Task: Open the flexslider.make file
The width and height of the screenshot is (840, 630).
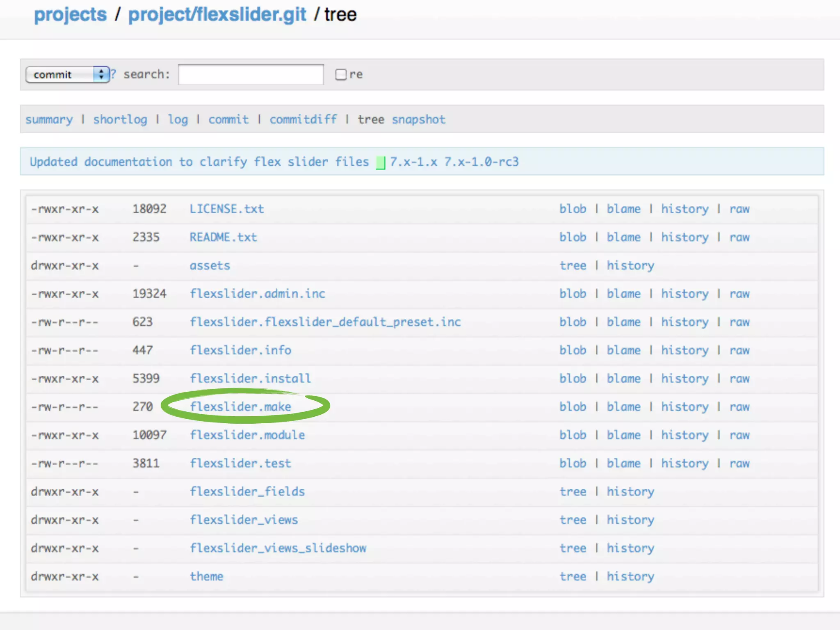Action: point(240,406)
